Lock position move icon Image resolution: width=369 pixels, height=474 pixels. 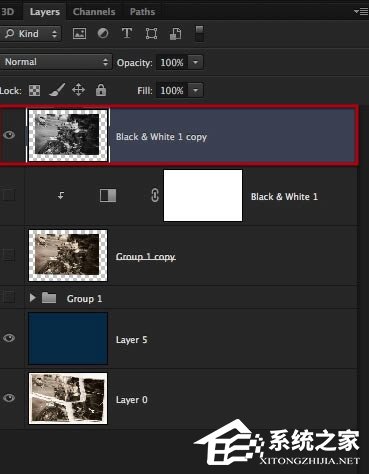click(78, 90)
